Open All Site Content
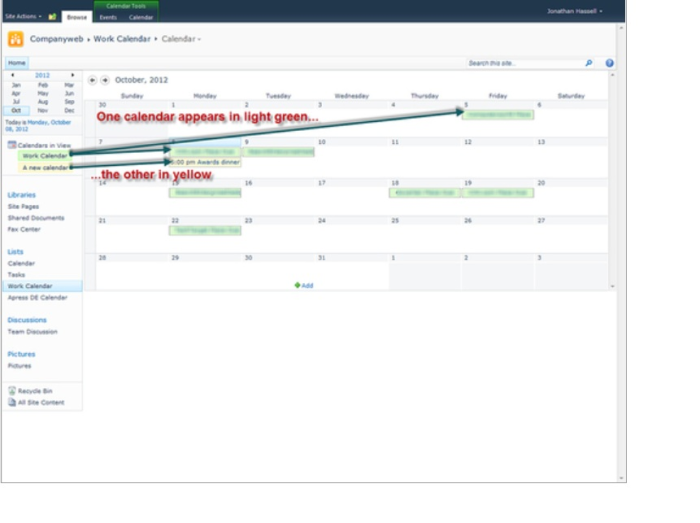700x523 pixels. click(x=41, y=403)
